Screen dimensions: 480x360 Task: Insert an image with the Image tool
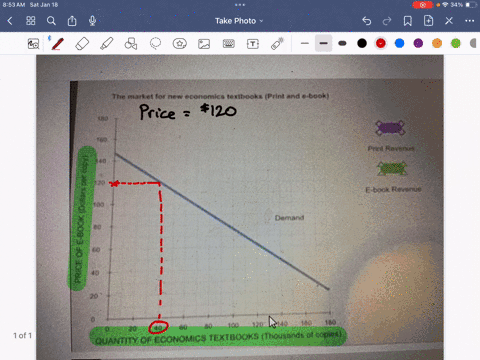204,44
